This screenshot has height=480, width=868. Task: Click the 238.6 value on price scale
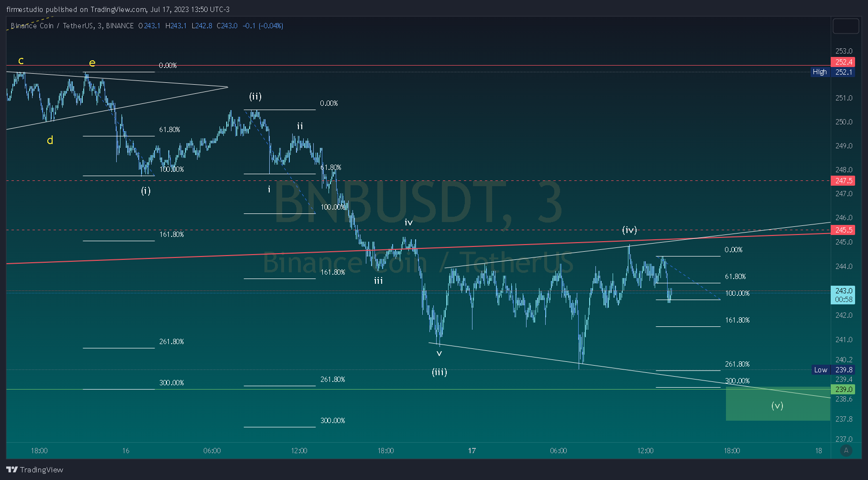point(844,399)
